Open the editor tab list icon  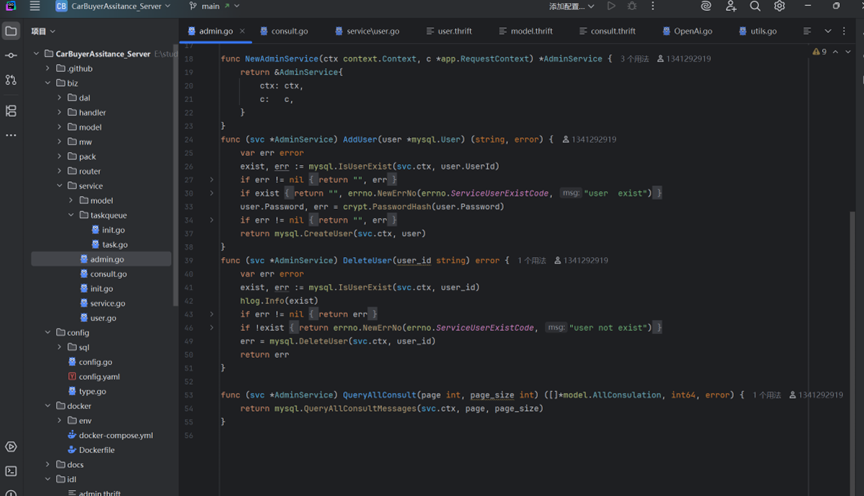(x=807, y=31)
